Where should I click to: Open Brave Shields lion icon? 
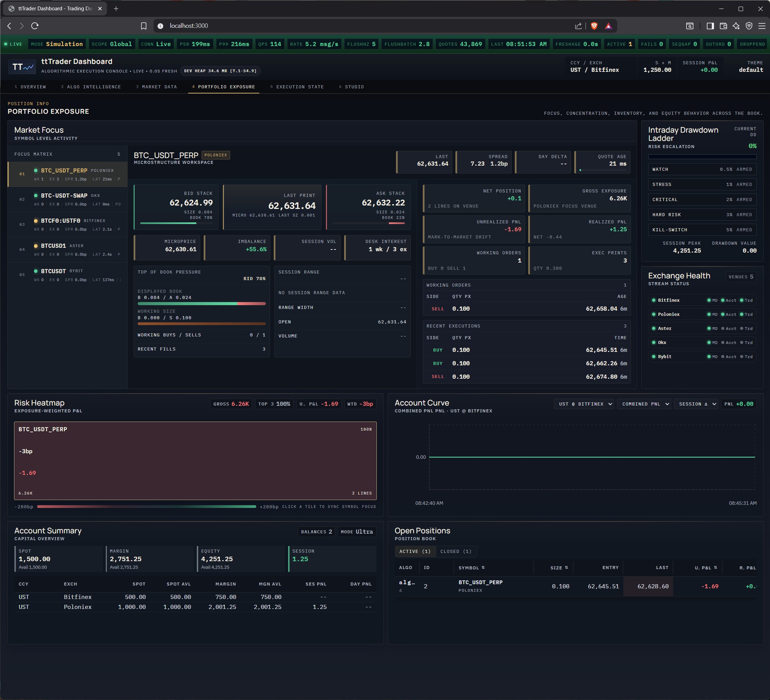click(x=594, y=25)
